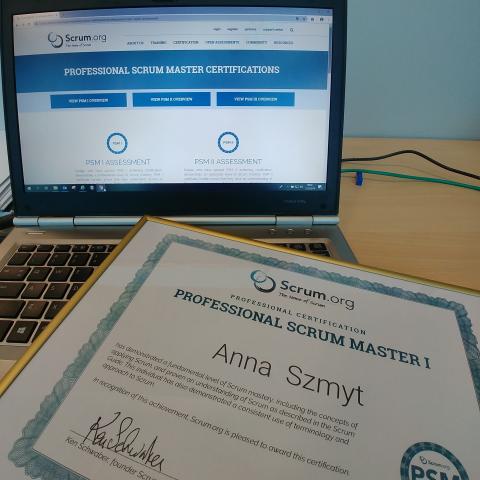This screenshot has width=480, height=480.
Task: Follow the Login link in the header
Action: [x=217, y=29]
